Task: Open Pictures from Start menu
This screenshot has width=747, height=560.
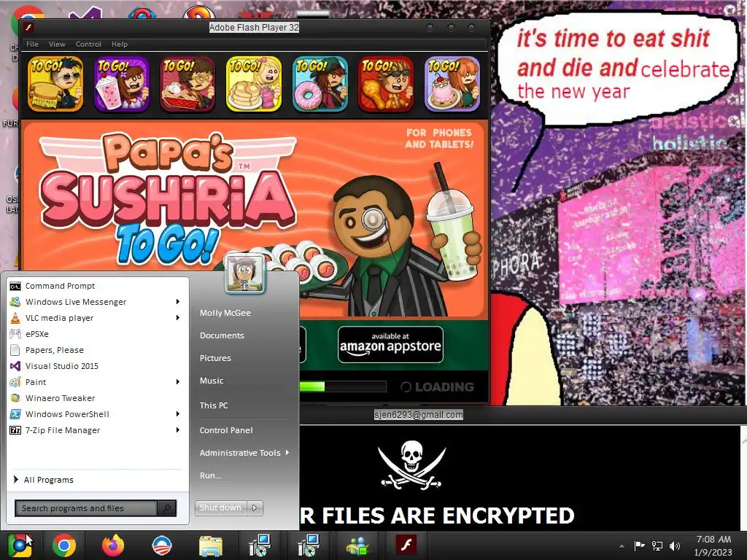Action: point(215,358)
